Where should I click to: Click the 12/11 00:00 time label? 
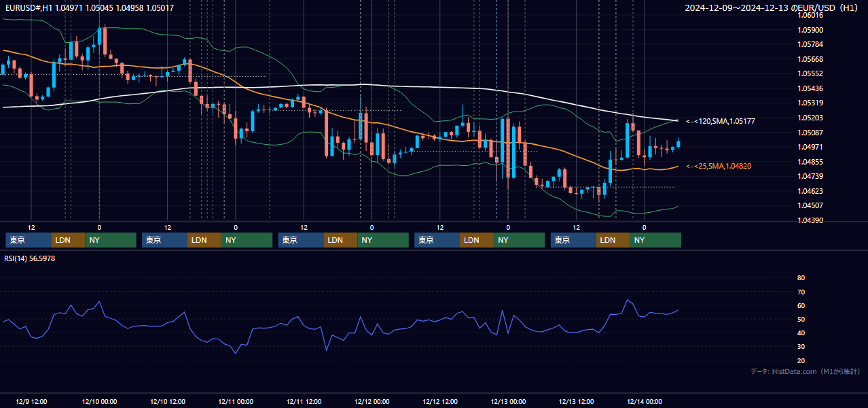[236, 401]
